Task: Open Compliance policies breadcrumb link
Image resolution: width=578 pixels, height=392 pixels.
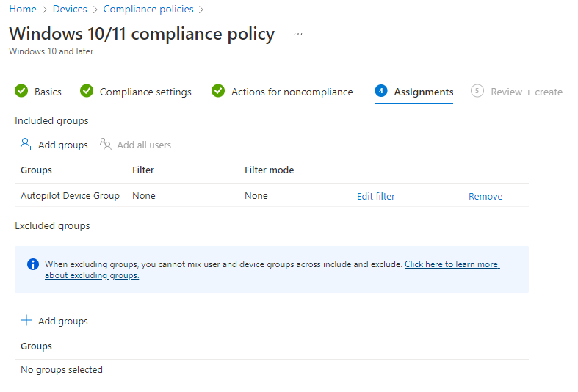Action: pos(148,10)
